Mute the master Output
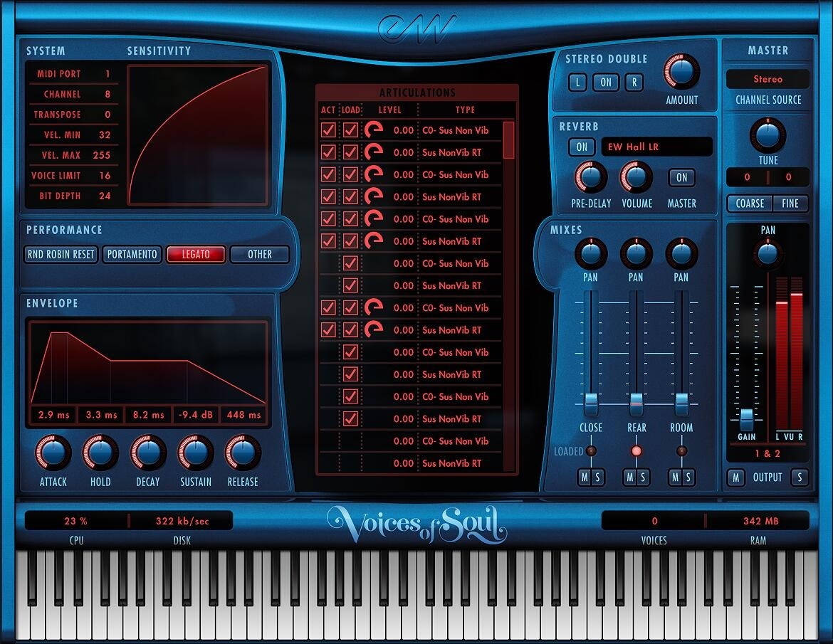This screenshot has width=833, height=644. tap(735, 477)
